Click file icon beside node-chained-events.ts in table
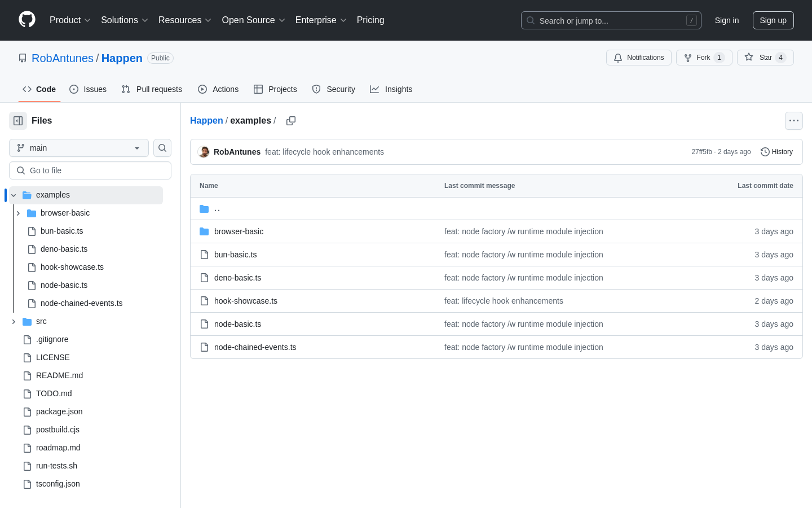 [204, 347]
